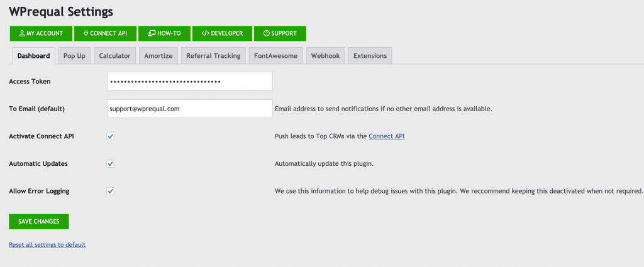Viewport: 644px width, 267px height.
Task: Switch to the Extensions tab
Action: (370, 56)
